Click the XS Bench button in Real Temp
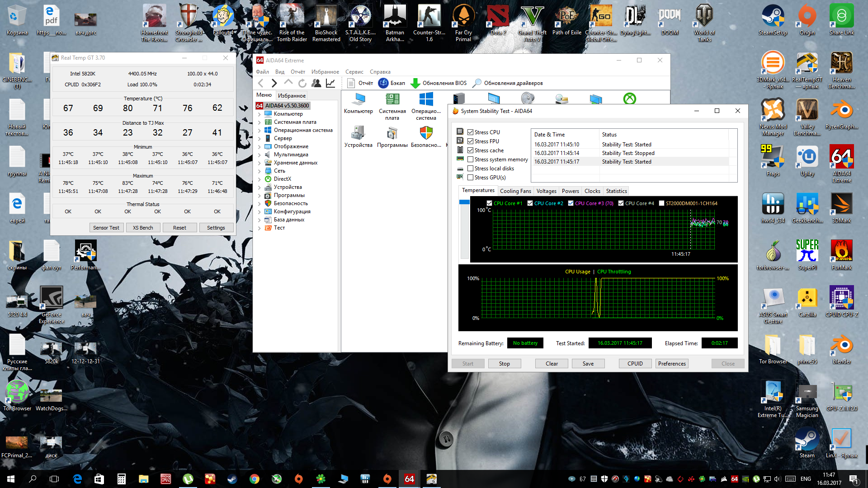This screenshot has height=488, width=868. 143,228
